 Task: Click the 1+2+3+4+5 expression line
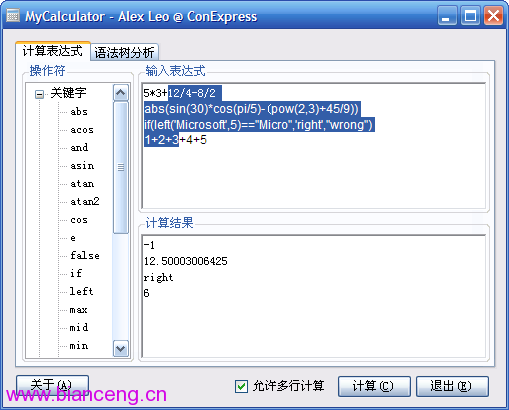click(x=175, y=140)
